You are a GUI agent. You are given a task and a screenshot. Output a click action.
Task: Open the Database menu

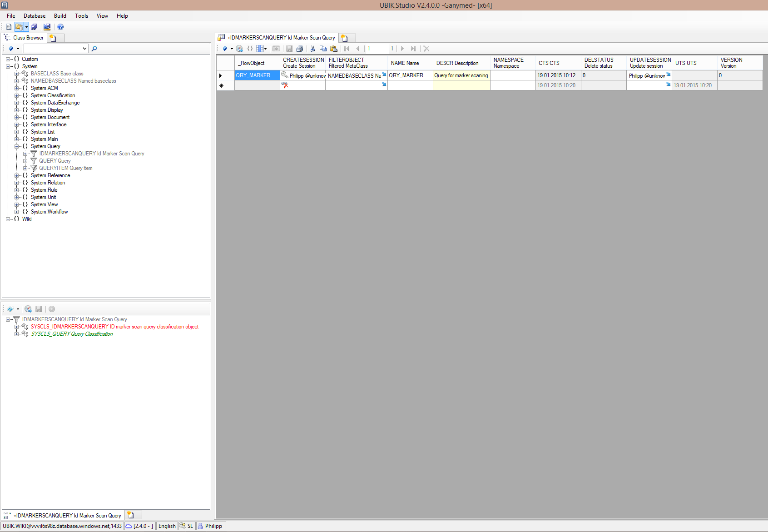[x=34, y=16]
